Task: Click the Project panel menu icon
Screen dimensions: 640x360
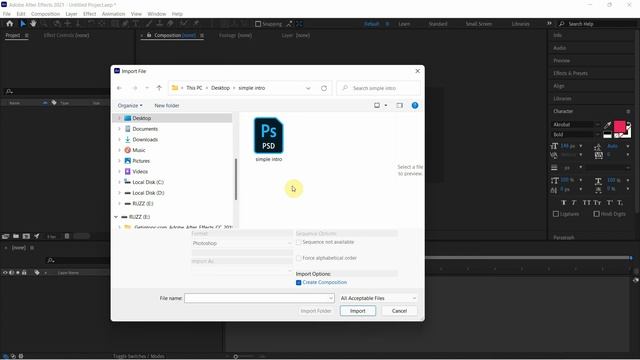Action: [x=27, y=36]
